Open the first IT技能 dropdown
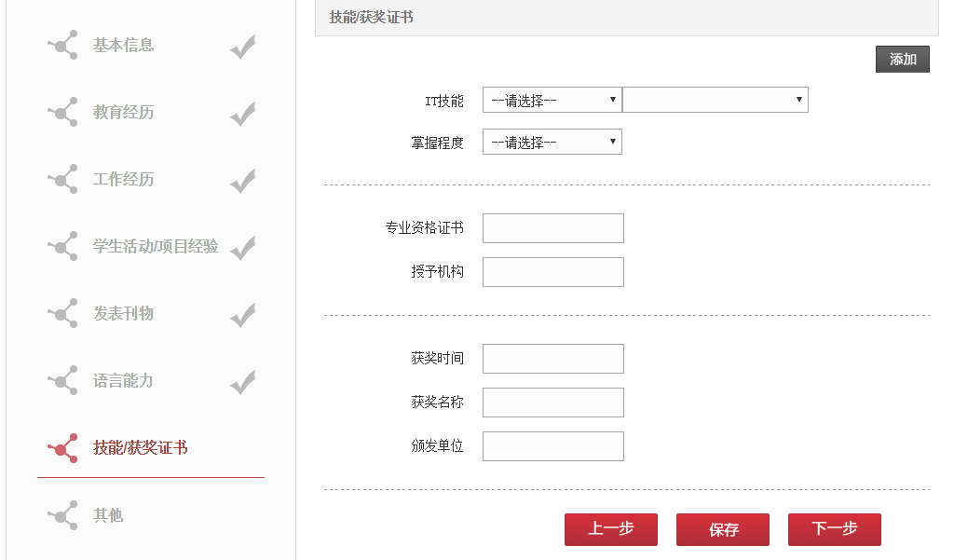This screenshot has width=954, height=560. point(552,101)
